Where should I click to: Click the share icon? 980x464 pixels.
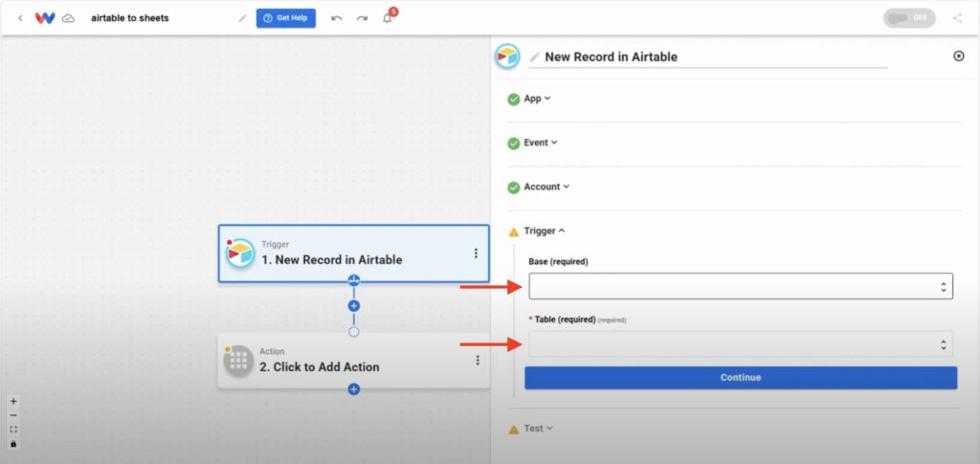click(957, 18)
